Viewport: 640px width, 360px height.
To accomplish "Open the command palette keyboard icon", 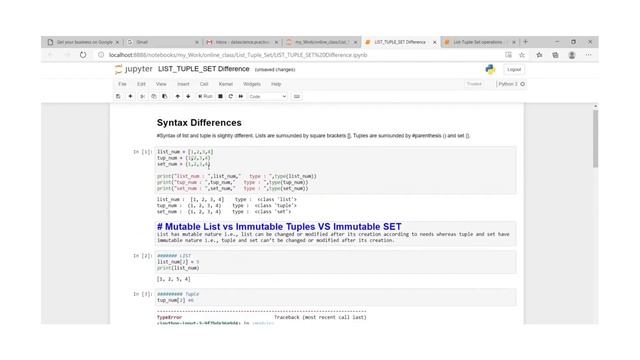I will point(297,96).
